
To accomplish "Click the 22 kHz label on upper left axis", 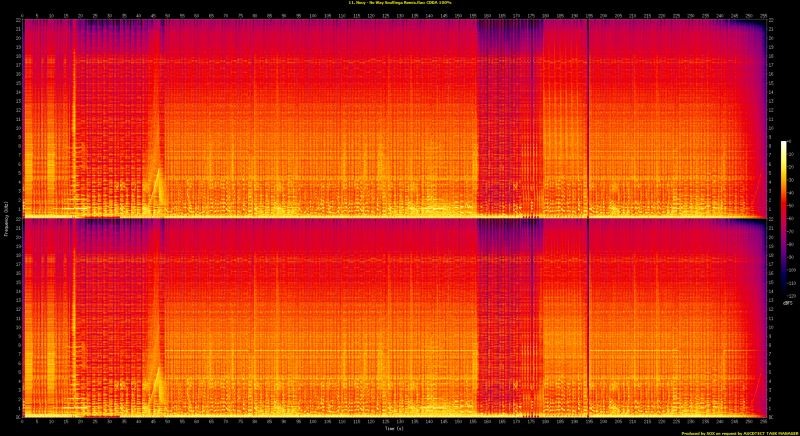I will 19,22.
